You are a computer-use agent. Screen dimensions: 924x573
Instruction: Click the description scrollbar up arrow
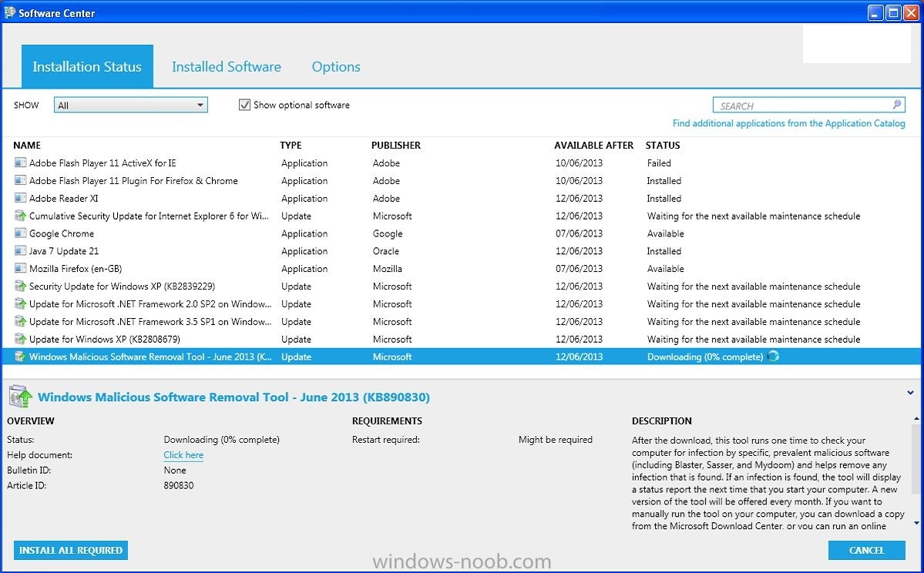pyautogui.click(x=916, y=419)
